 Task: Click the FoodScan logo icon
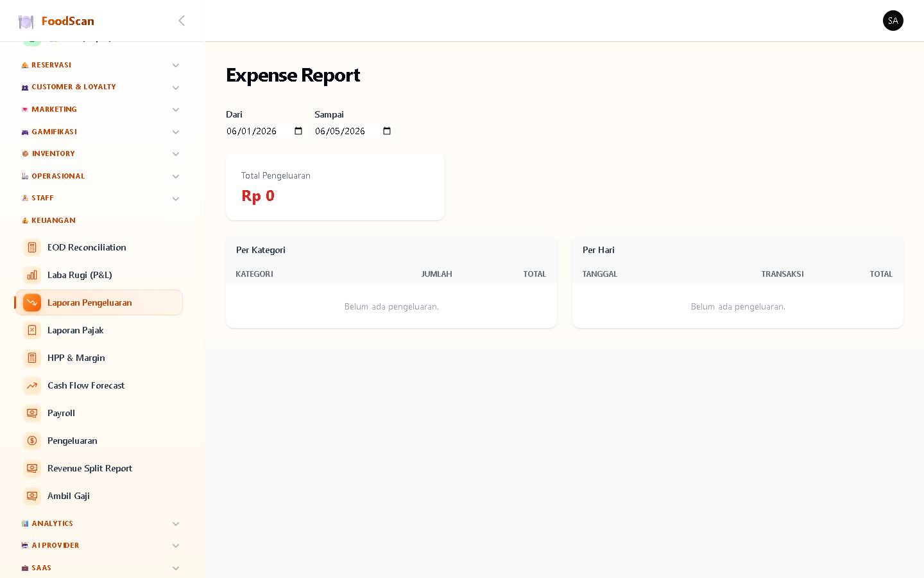tap(26, 22)
